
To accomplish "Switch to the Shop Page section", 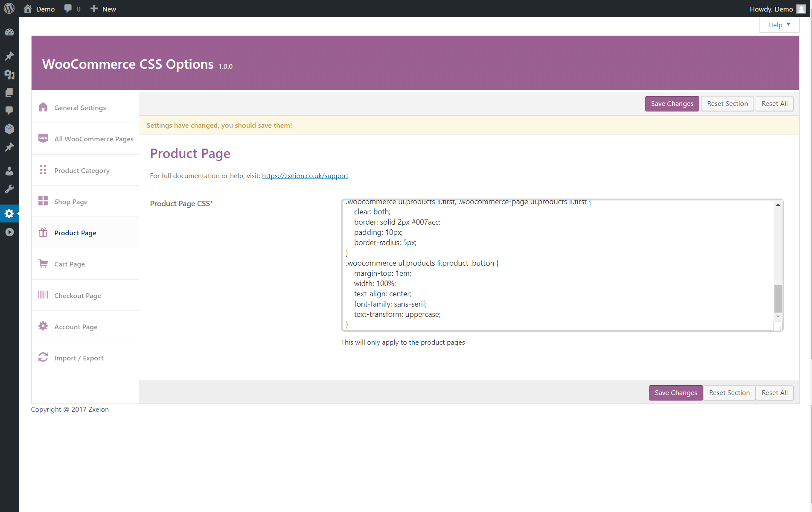I will (x=71, y=201).
